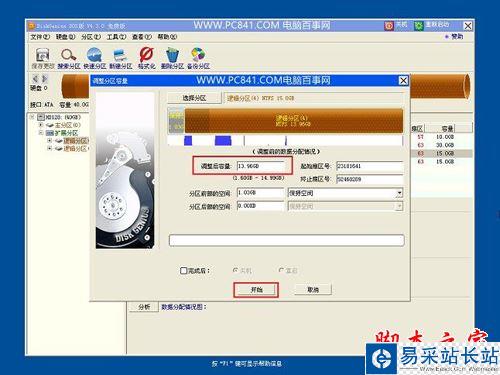Click the green Restart icon in the title bar
This screenshot has height=375, width=500.
coord(419,26)
